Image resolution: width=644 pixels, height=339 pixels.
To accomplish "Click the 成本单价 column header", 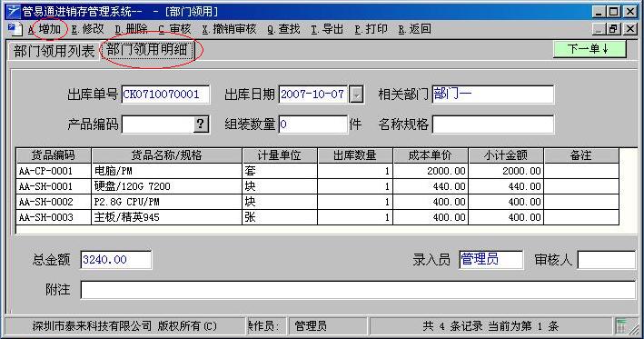I will 431,155.
